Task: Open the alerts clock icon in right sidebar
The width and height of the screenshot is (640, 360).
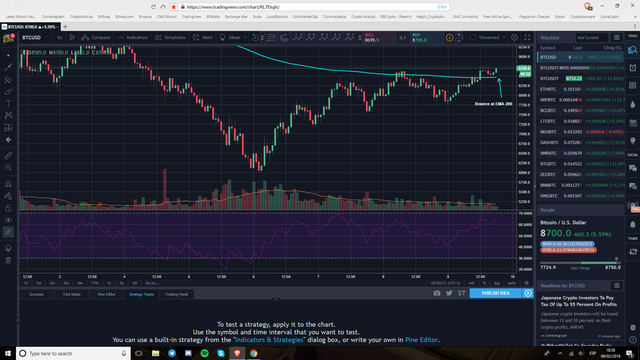Action: click(633, 68)
